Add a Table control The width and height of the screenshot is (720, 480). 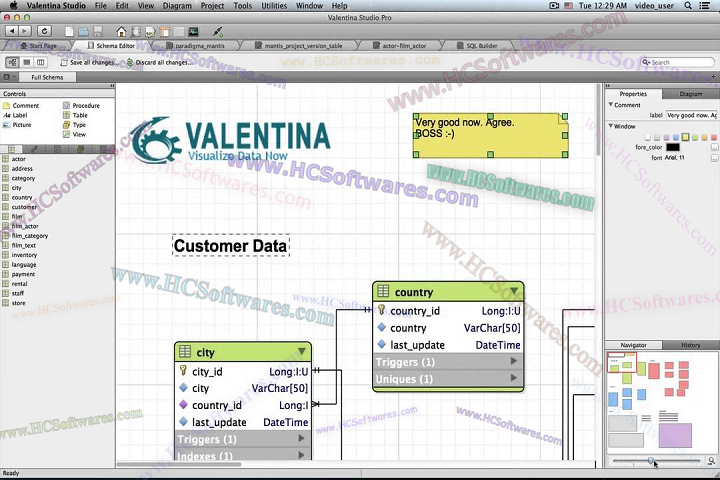click(75, 115)
